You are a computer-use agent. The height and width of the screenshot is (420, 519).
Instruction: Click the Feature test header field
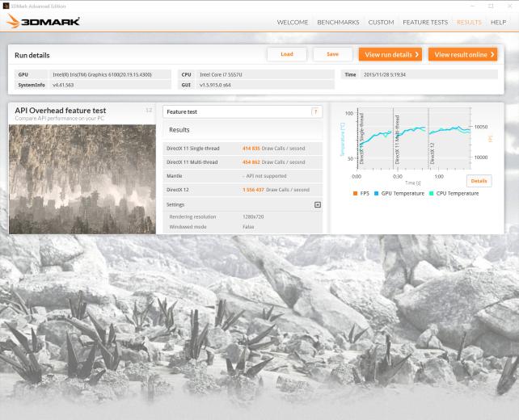point(243,111)
